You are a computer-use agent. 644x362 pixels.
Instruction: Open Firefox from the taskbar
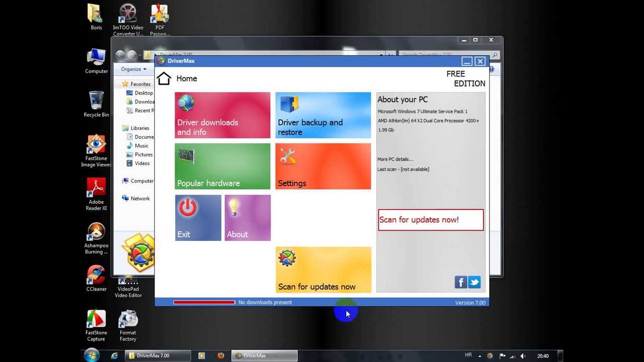[220, 355]
